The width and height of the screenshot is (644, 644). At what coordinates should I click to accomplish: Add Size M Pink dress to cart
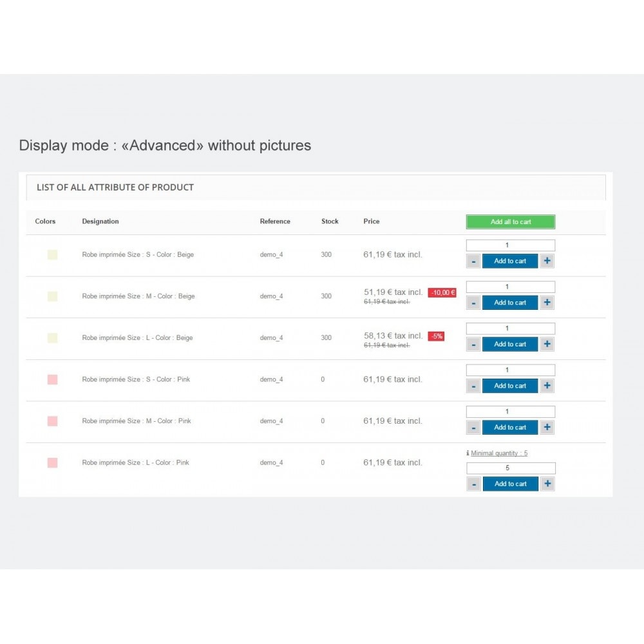click(510, 428)
